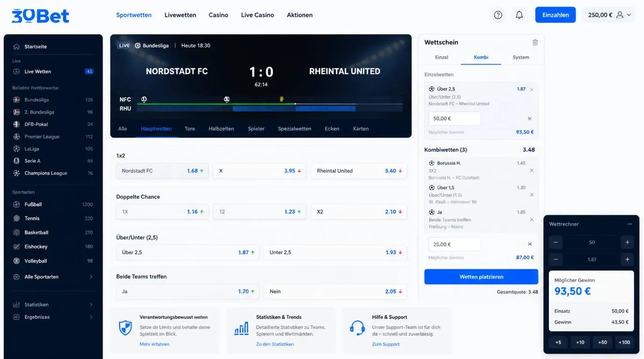
Task: Open the Mehr erfahren link
Action: pos(154,345)
